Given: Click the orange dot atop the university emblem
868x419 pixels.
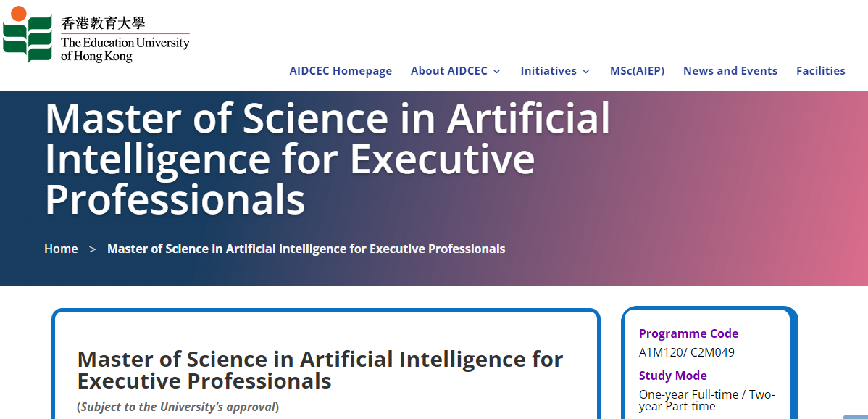Looking at the screenshot, I should [x=18, y=14].
